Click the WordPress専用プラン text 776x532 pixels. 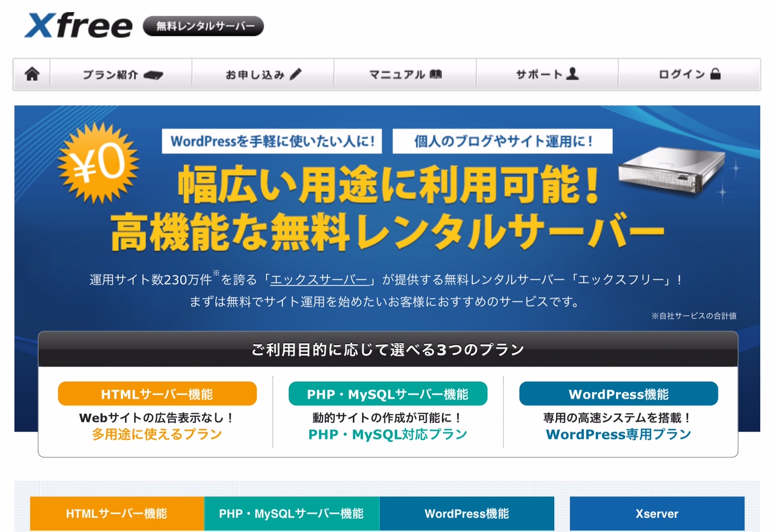pyautogui.click(x=618, y=434)
